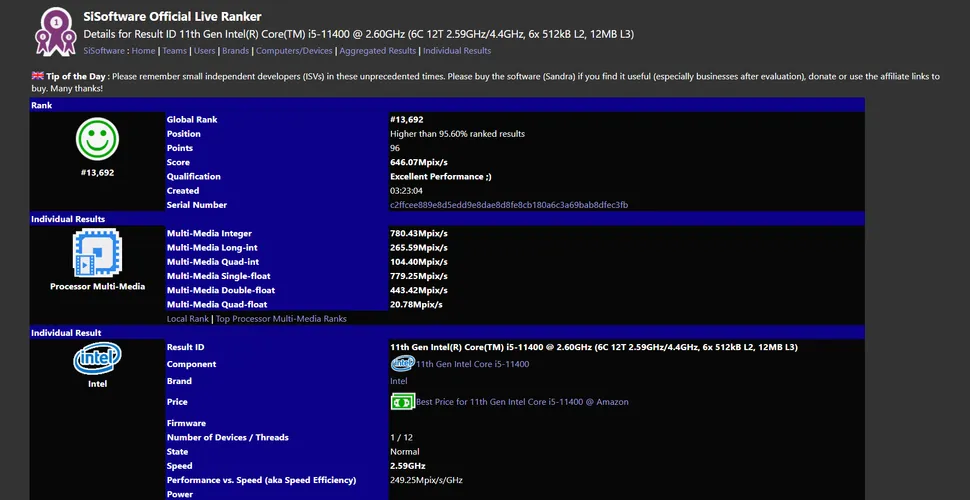Click the SiSoftware Official Live Ranker title

click(x=173, y=17)
